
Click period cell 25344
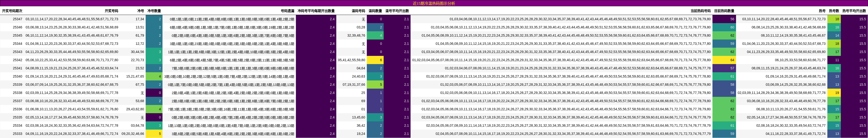18,44
